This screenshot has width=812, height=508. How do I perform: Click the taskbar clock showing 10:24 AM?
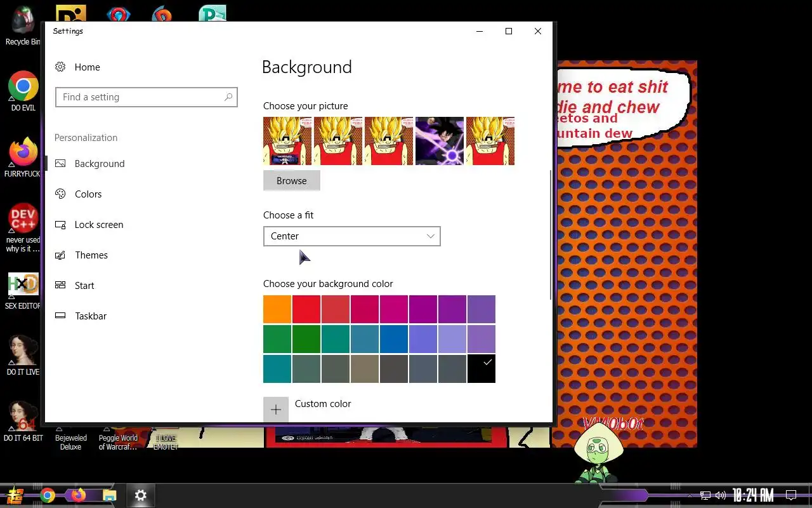(x=753, y=495)
